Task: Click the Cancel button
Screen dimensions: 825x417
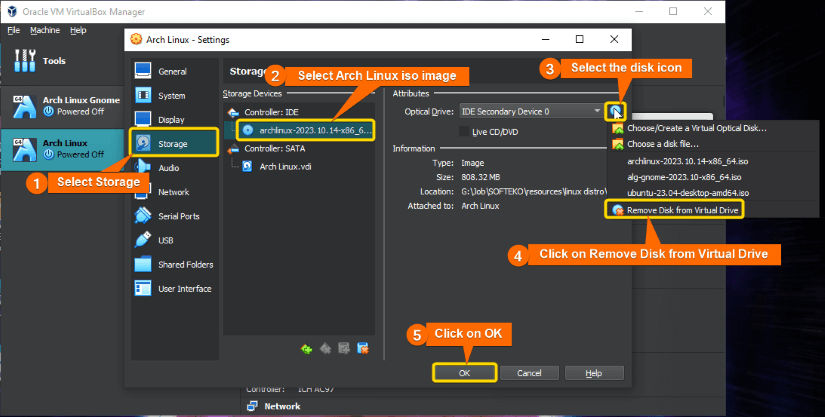Action: click(x=529, y=373)
